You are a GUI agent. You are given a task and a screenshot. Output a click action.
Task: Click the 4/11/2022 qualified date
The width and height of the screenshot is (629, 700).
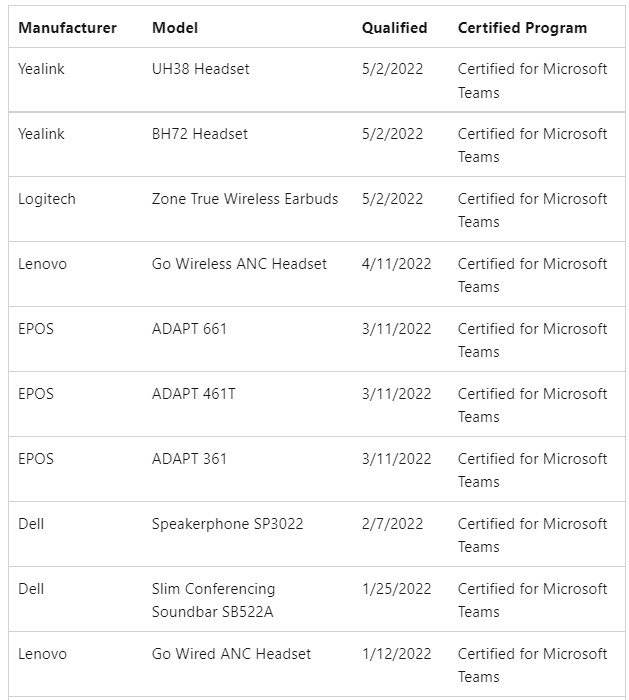point(396,264)
